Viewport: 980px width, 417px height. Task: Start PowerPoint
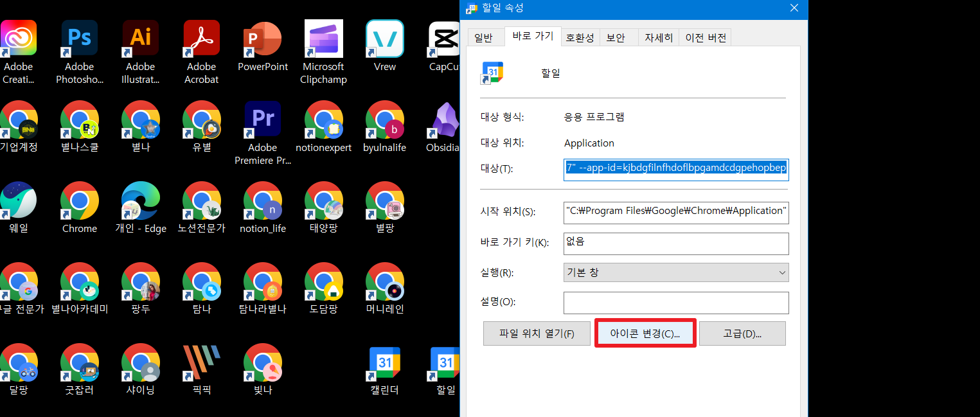click(262, 39)
